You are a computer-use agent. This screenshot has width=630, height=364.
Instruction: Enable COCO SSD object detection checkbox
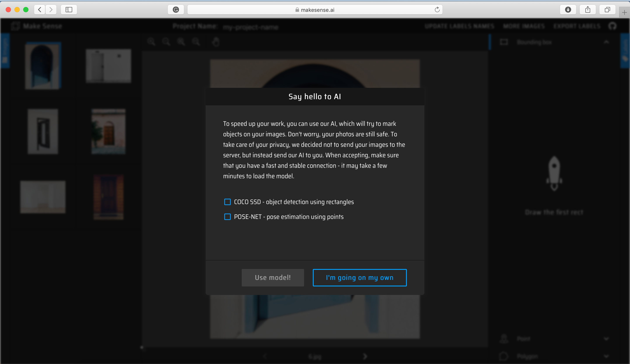click(x=227, y=202)
